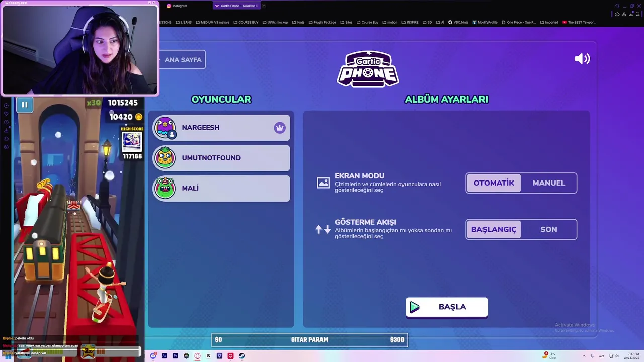
Task: Click the crown badge next to NARGEESH
Action: [280, 128]
